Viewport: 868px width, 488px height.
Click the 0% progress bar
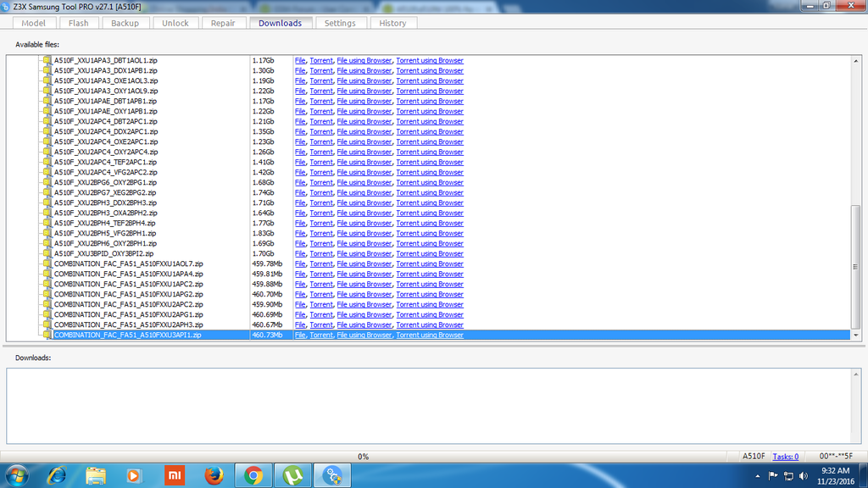363,457
